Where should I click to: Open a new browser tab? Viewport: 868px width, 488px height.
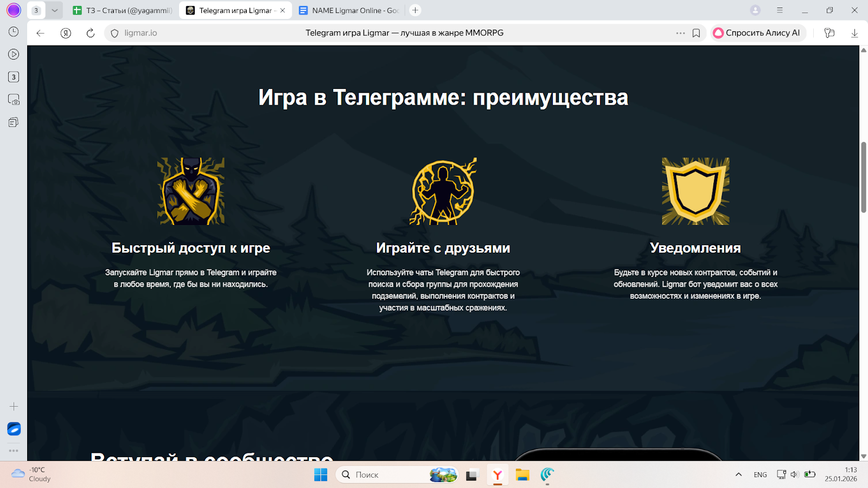(415, 10)
